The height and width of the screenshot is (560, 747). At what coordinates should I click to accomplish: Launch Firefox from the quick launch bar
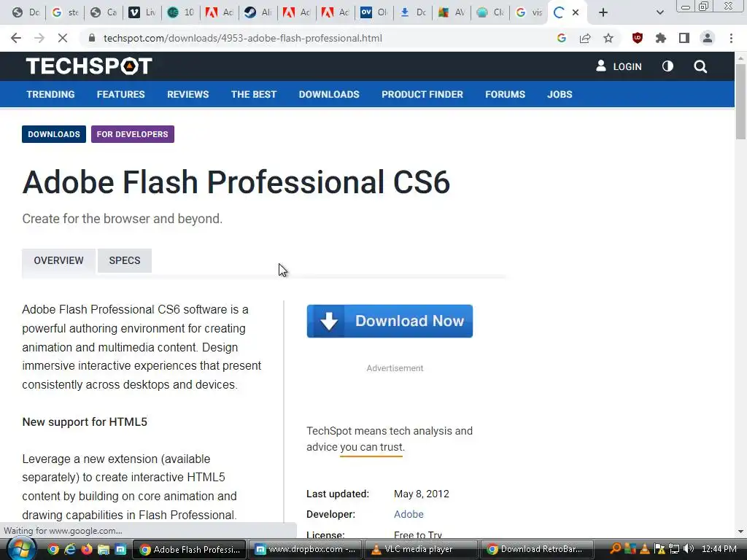(87, 550)
